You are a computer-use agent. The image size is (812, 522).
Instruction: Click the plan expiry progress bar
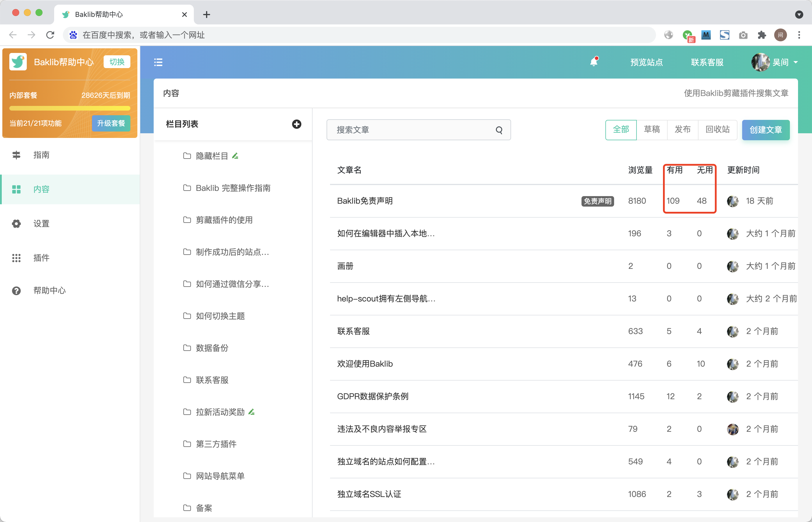(x=70, y=109)
